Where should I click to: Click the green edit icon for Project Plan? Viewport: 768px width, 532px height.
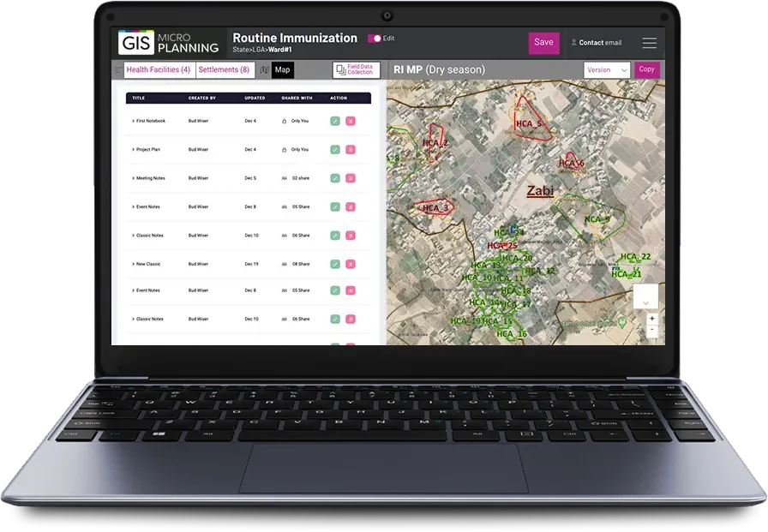pyautogui.click(x=335, y=150)
